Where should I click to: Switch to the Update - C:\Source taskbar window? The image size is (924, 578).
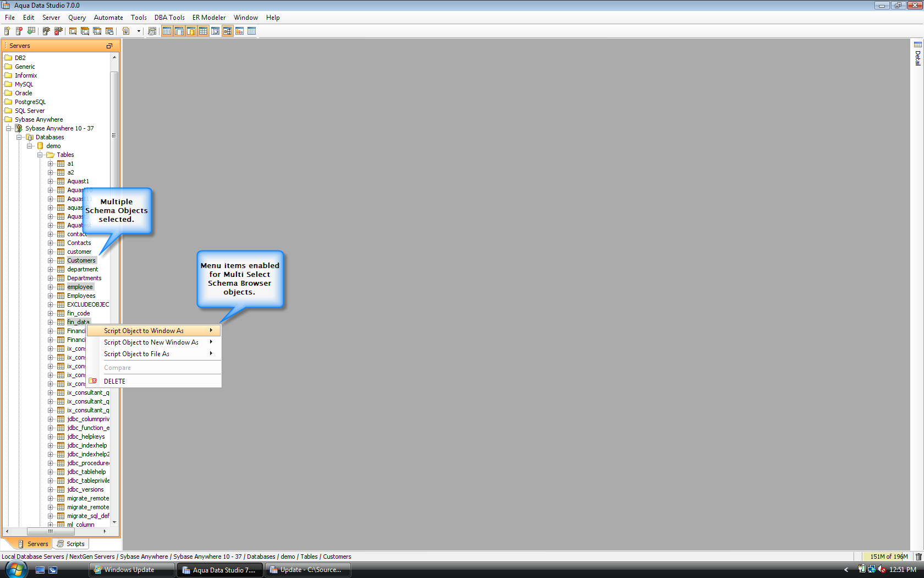[x=308, y=570]
